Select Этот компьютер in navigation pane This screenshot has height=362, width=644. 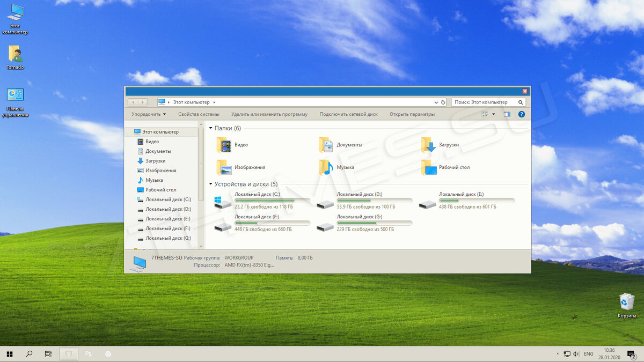pos(160,132)
